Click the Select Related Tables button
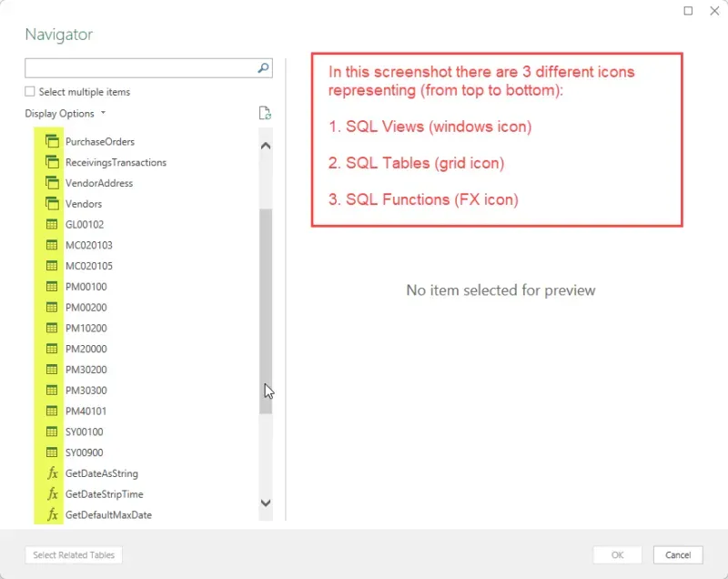 74,555
